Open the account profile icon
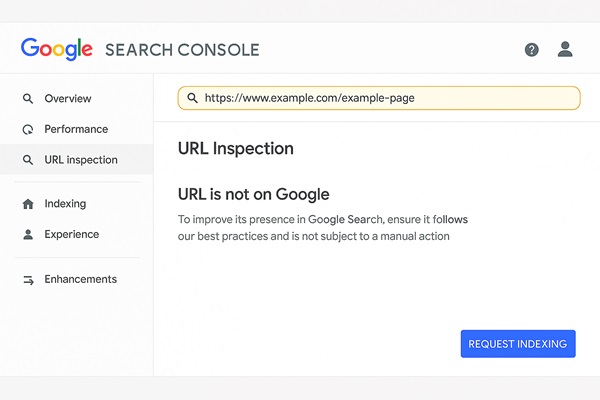 click(565, 49)
